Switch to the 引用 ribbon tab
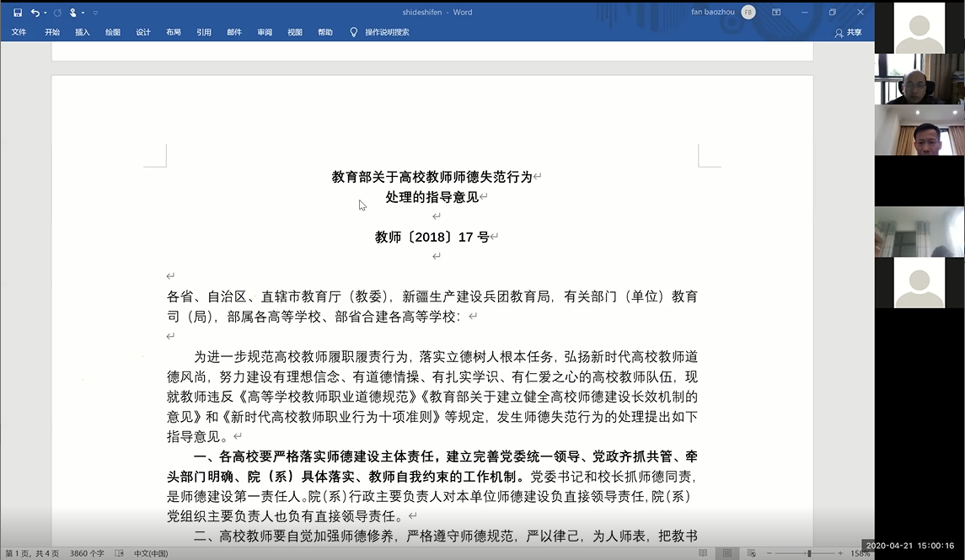965x560 pixels. (204, 32)
